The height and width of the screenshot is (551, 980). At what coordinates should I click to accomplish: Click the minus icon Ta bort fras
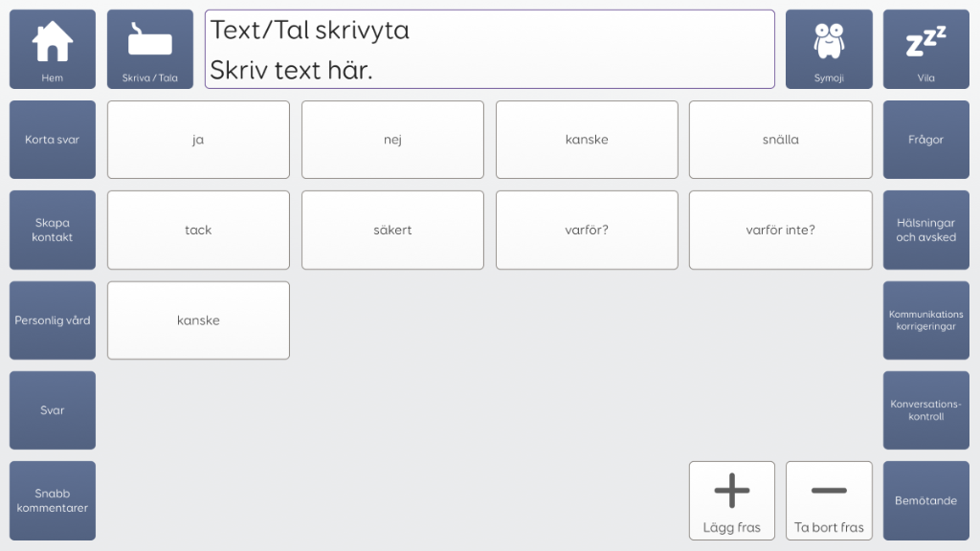pos(829,500)
